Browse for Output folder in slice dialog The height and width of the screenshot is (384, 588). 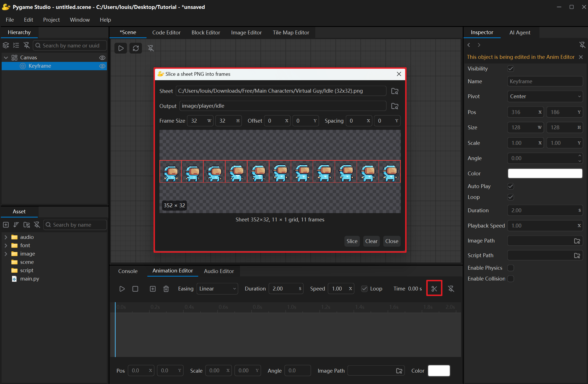[x=395, y=106]
